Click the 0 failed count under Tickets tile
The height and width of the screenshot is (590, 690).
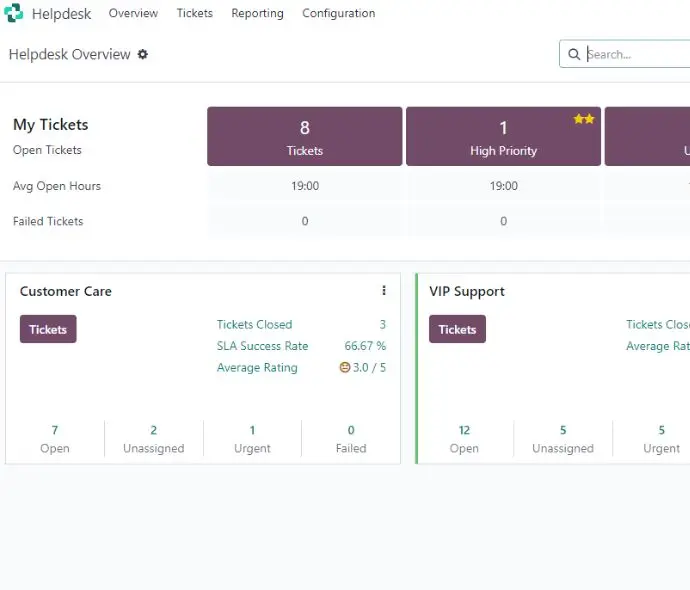(x=305, y=221)
